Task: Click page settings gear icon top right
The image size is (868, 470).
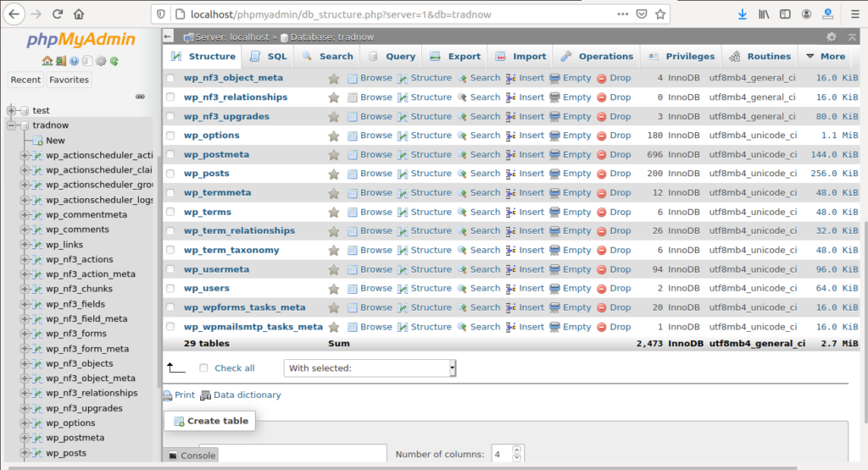Action: [x=832, y=37]
